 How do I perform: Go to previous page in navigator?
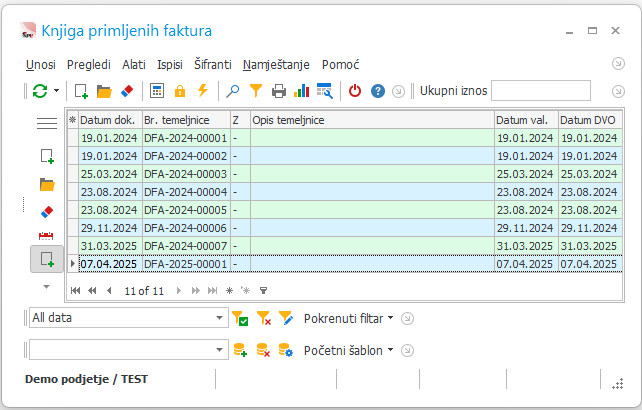[x=92, y=290]
